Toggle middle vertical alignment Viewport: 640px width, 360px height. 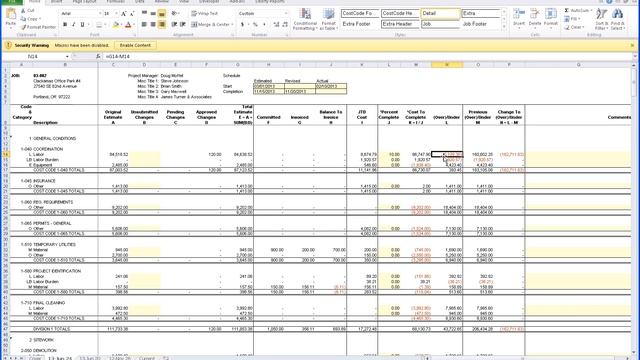coord(153,13)
